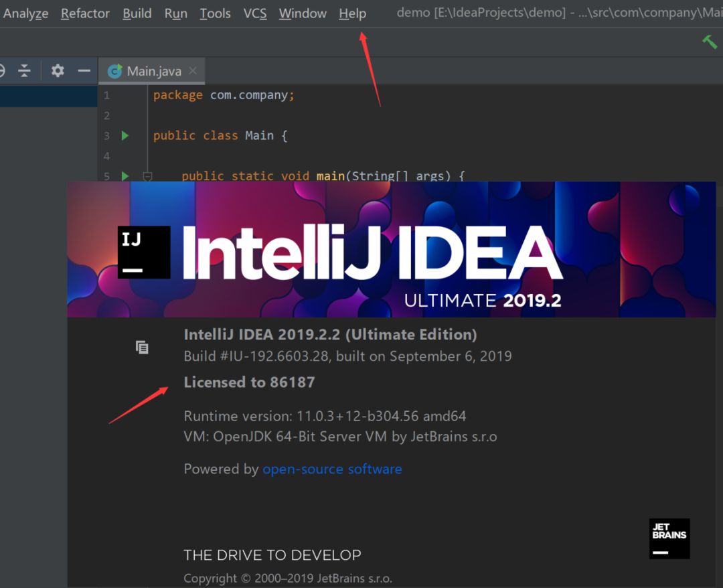Click the copyright line in About dialog
Screen dimensions: 723x588
pos(288,579)
